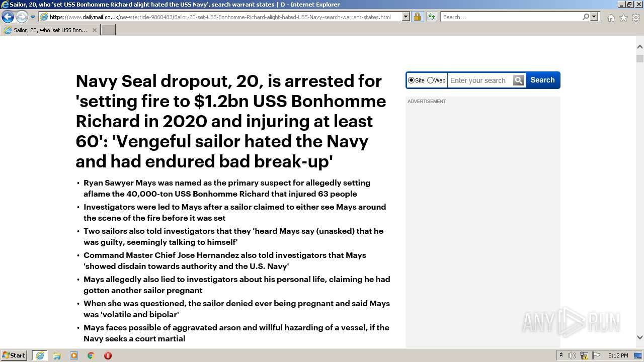Open Favorites star icon
Image resolution: width=644 pixels, height=362 pixels.
point(623,18)
